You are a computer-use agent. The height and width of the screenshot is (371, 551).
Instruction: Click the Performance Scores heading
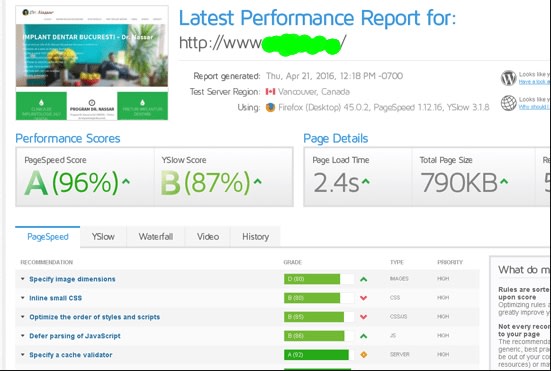(x=68, y=138)
